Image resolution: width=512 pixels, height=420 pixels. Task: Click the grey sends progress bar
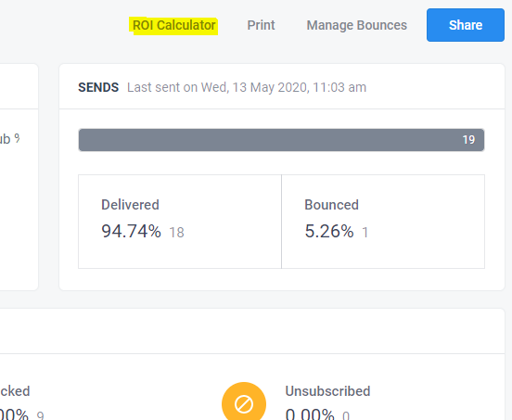(x=281, y=140)
